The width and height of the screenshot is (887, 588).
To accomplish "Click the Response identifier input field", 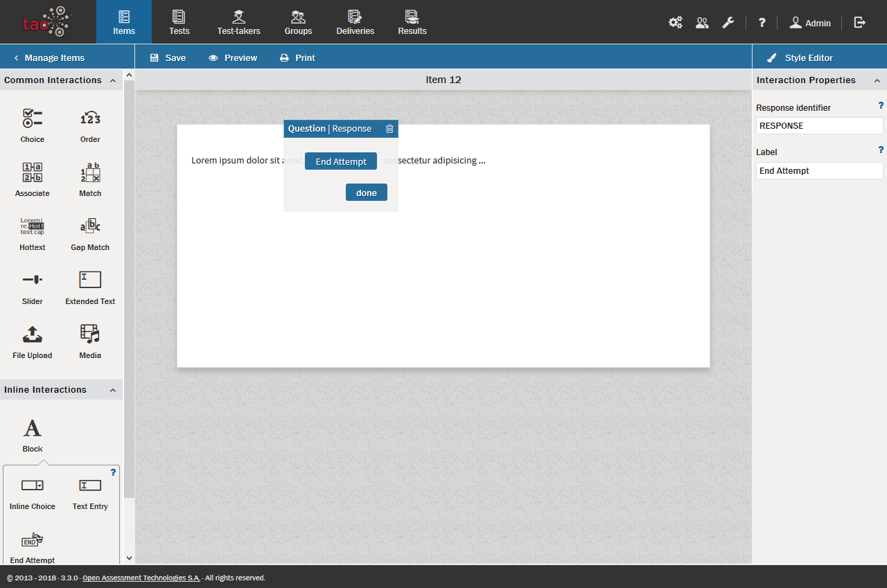I will pyautogui.click(x=819, y=126).
